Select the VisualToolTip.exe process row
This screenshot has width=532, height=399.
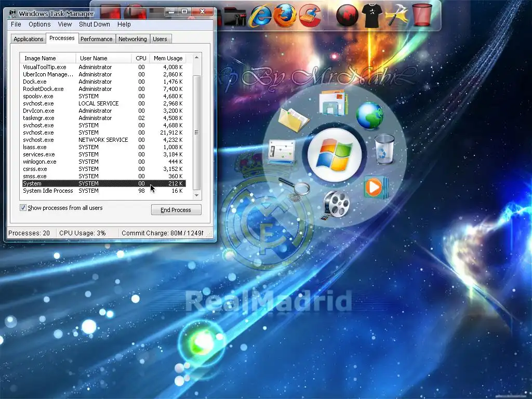103,67
